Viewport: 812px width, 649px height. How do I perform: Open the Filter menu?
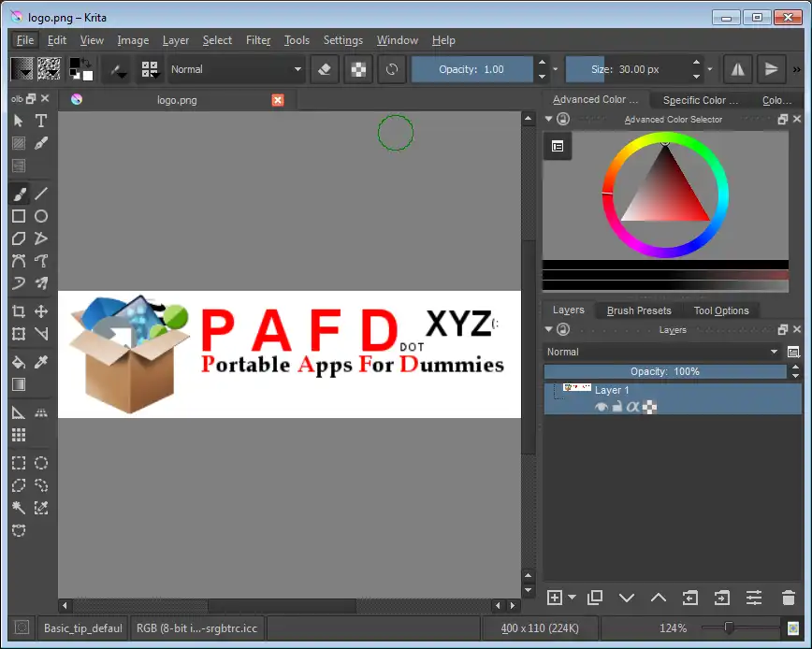click(258, 40)
